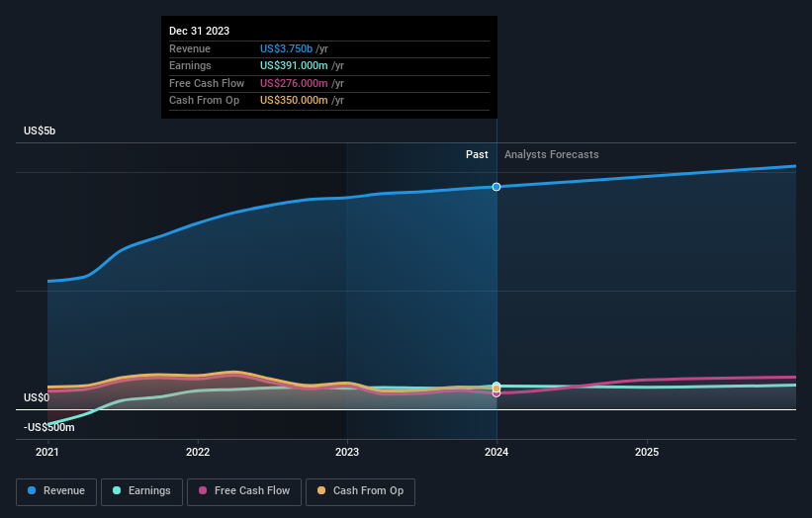Click the US$3.750b revenue value
This screenshot has width=812, height=518.
click(287, 48)
